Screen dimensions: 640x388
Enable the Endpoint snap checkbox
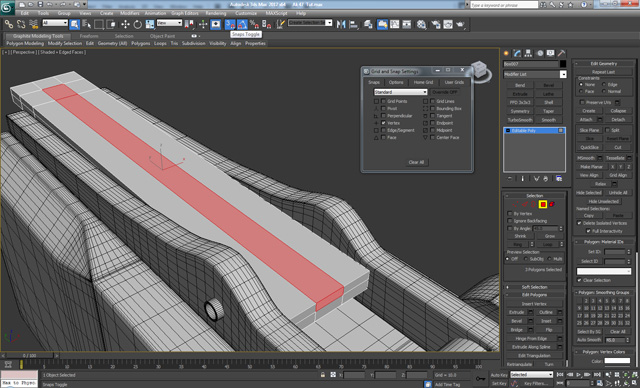(x=432, y=123)
